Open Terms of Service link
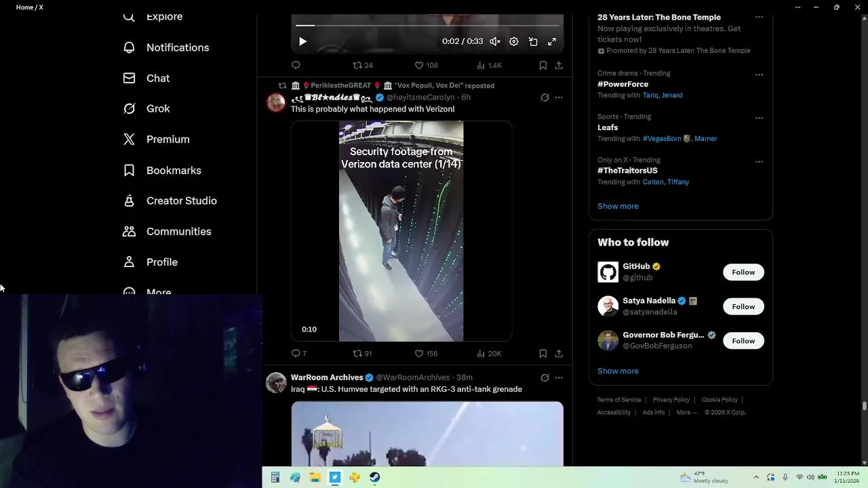This screenshot has width=868, height=488. (619, 400)
